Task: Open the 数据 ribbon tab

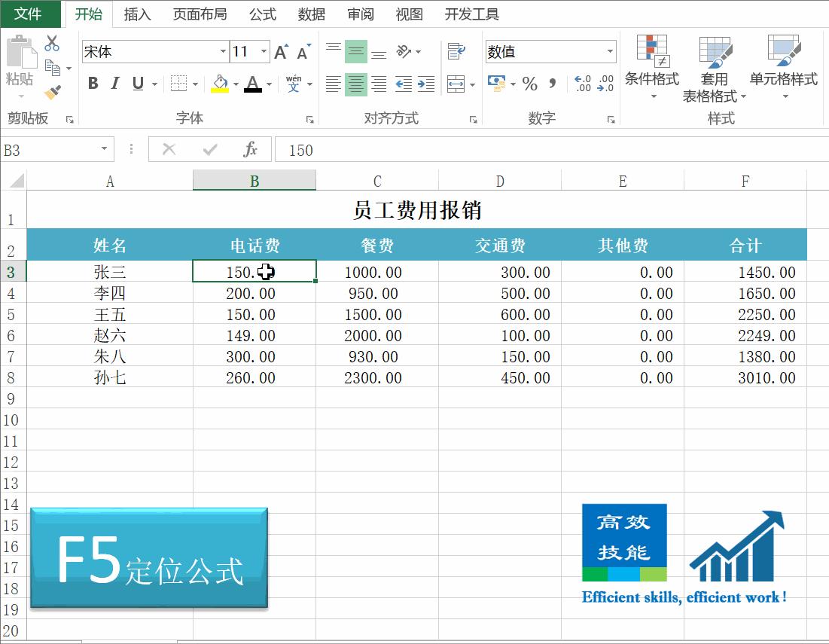Action: [x=310, y=14]
